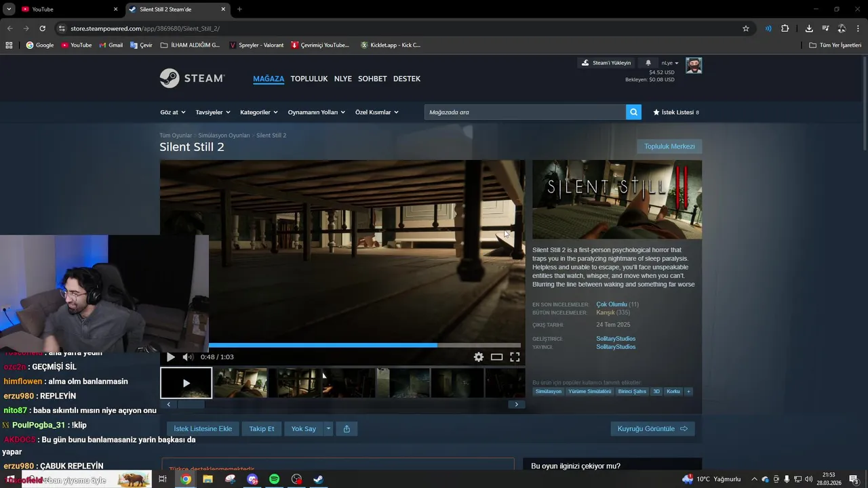This screenshot has height=488, width=868.
Task: Open the Chrome media controls icon
Action: 825,28
